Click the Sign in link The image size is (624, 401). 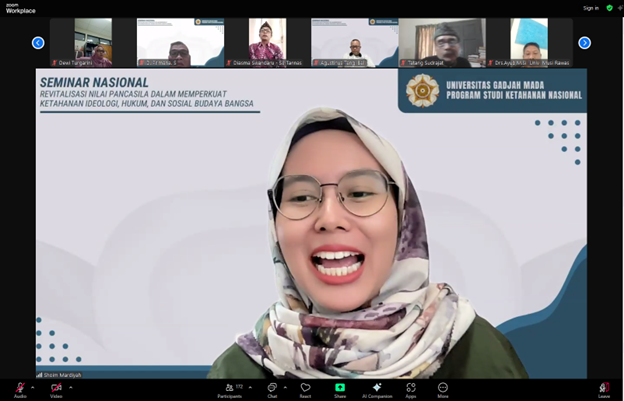590,8
